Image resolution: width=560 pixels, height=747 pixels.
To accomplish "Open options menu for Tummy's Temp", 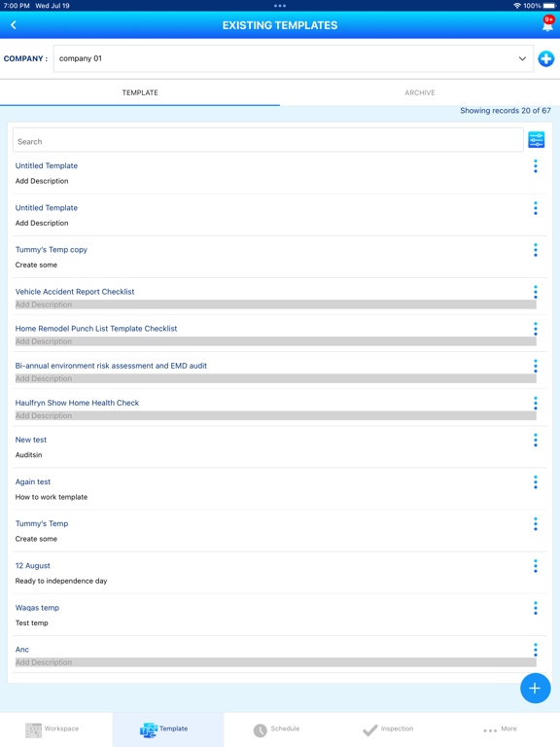I will pos(536,524).
